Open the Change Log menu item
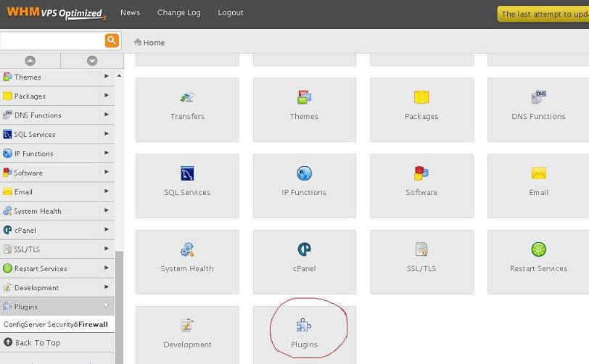This screenshot has width=589, height=364. click(x=178, y=12)
